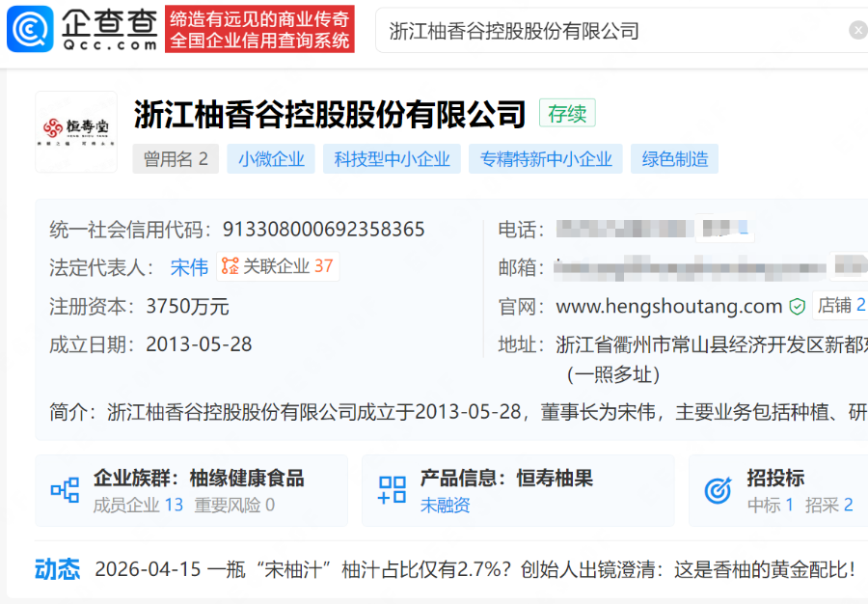
Task: Open legal representative 宋伟 profile link
Action: coord(189,267)
